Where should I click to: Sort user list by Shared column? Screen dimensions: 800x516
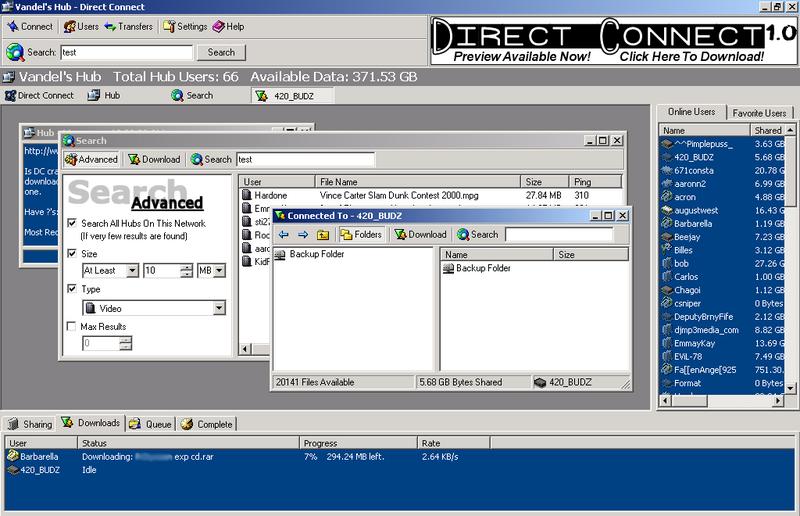click(x=768, y=131)
